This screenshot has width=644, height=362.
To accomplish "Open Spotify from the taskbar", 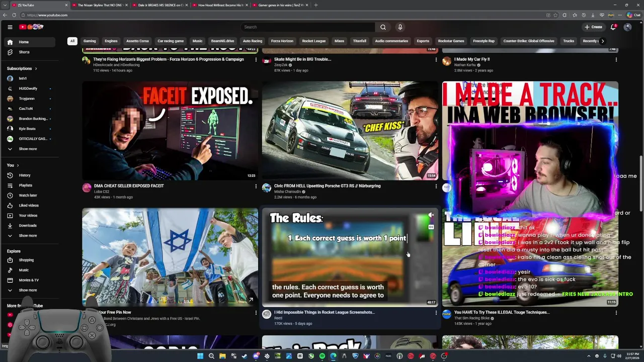I will click(x=322, y=356).
